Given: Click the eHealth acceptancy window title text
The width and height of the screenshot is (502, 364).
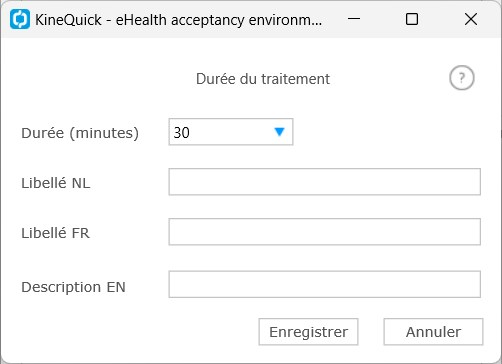Looking at the screenshot, I should click(x=219, y=20).
